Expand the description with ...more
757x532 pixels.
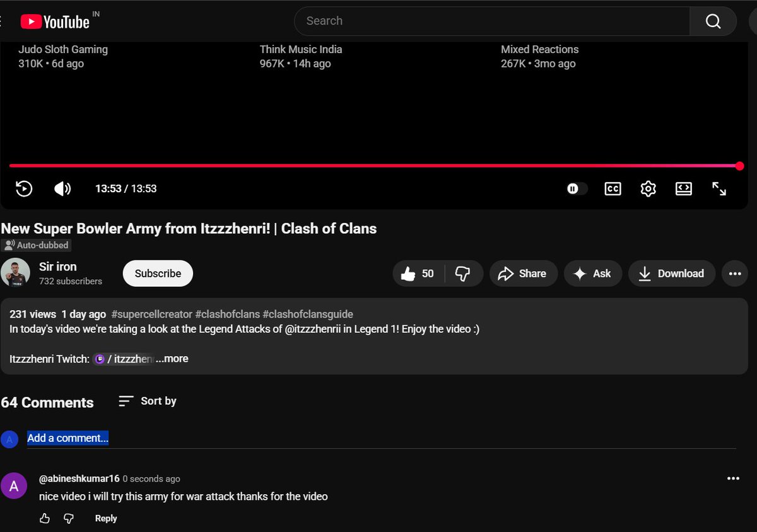tap(172, 359)
